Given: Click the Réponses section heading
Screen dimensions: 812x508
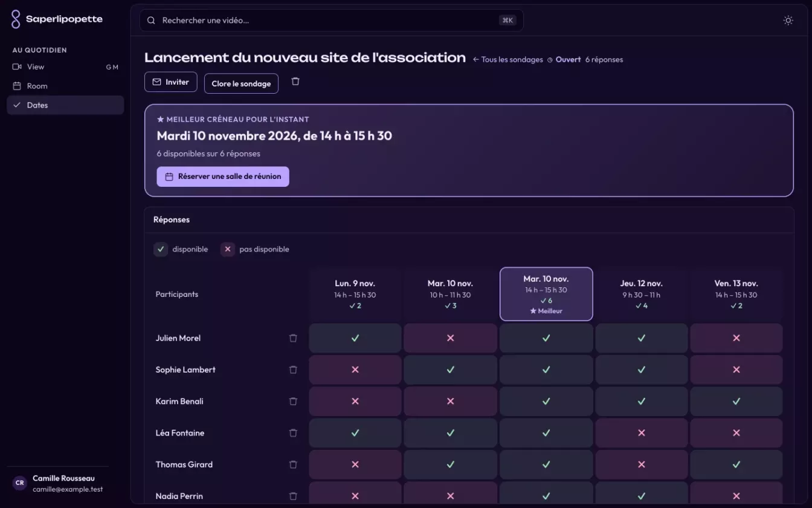Looking at the screenshot, I should click(172, 220).
